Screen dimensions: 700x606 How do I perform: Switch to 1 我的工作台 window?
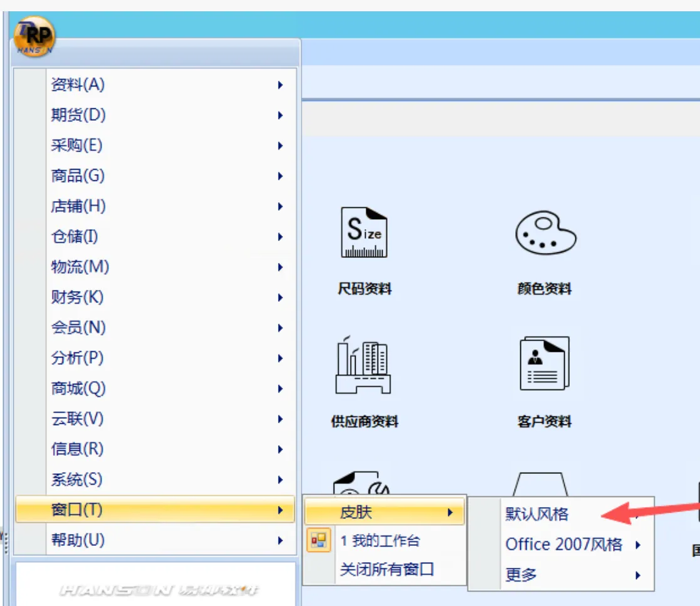click(x=379, y=541)
